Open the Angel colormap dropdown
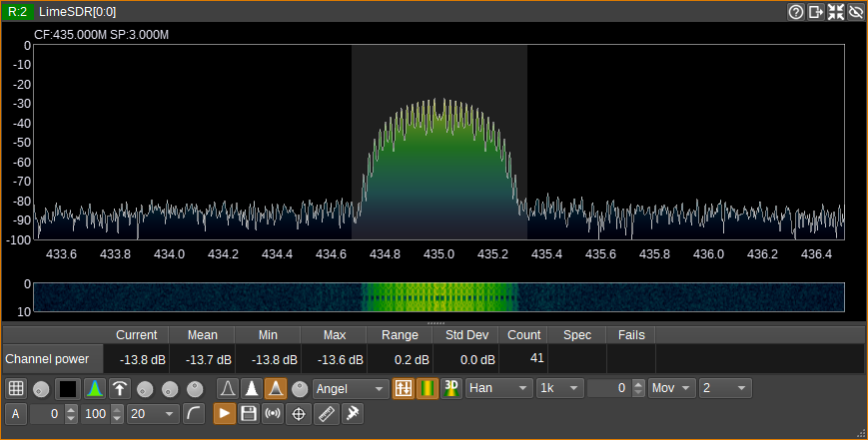Image resolution: width=868 pixels, height=440 pixels. point(351,388)
